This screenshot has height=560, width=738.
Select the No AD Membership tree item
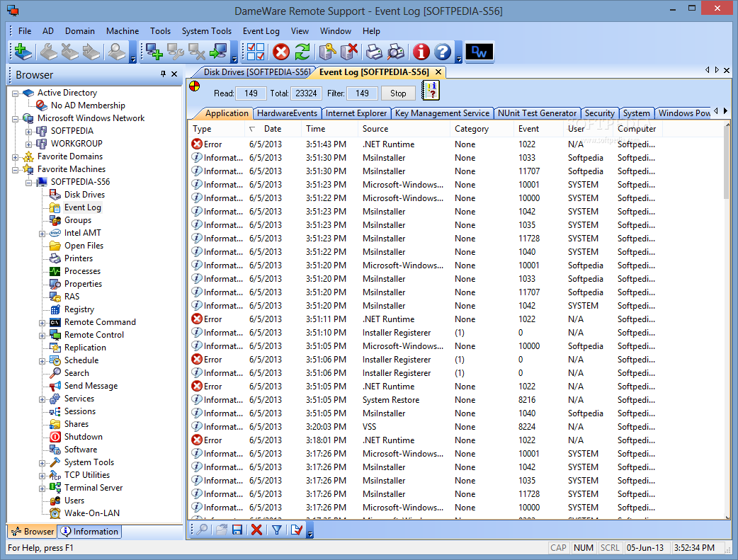coord(88,106)
